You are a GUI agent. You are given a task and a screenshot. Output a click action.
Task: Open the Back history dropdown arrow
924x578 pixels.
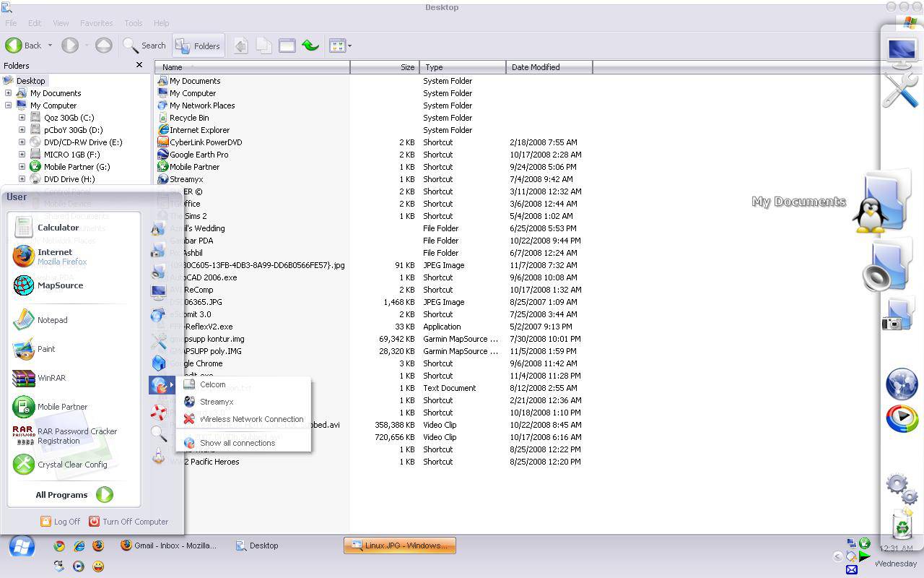click(50, 46)
